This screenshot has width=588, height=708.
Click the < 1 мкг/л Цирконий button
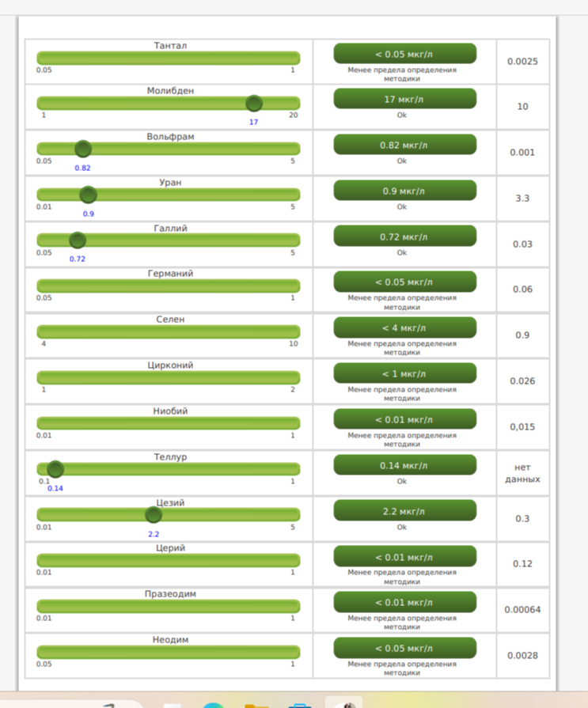[x=404, y=373]
